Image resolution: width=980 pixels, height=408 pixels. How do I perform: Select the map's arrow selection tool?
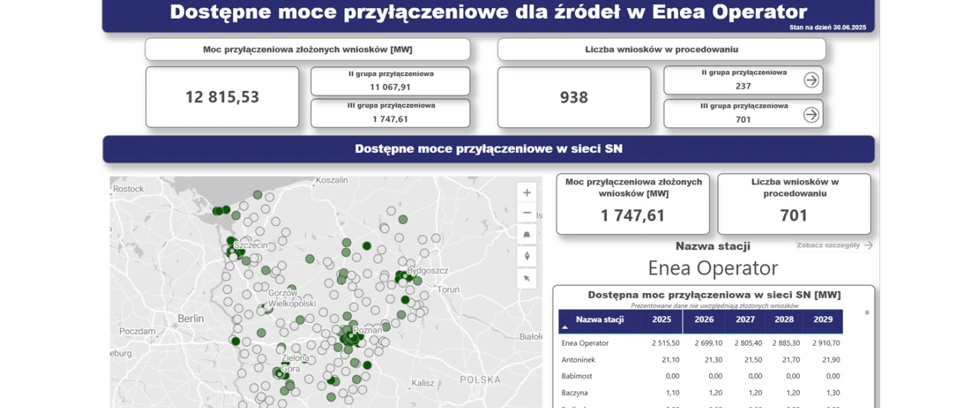coord(526,279)
